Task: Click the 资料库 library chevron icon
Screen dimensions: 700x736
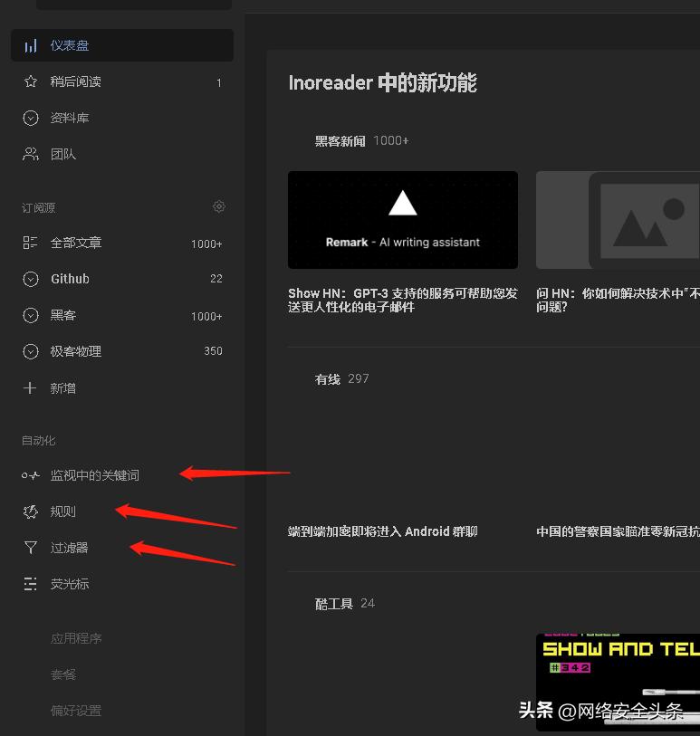Action: coord(31,118)
